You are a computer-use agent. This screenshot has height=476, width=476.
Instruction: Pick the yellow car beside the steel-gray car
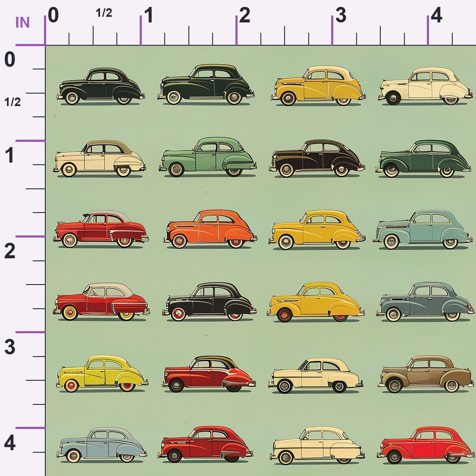pos(316,302)
